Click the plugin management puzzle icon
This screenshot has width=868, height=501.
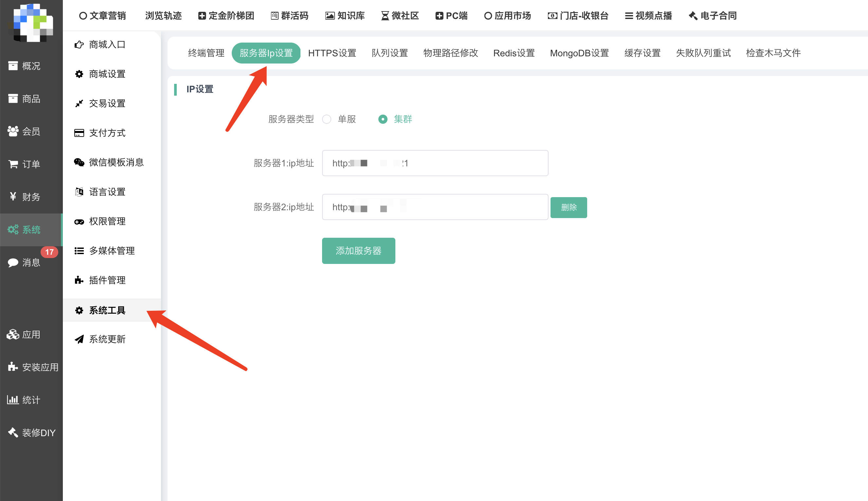click(x=79, y=280)
